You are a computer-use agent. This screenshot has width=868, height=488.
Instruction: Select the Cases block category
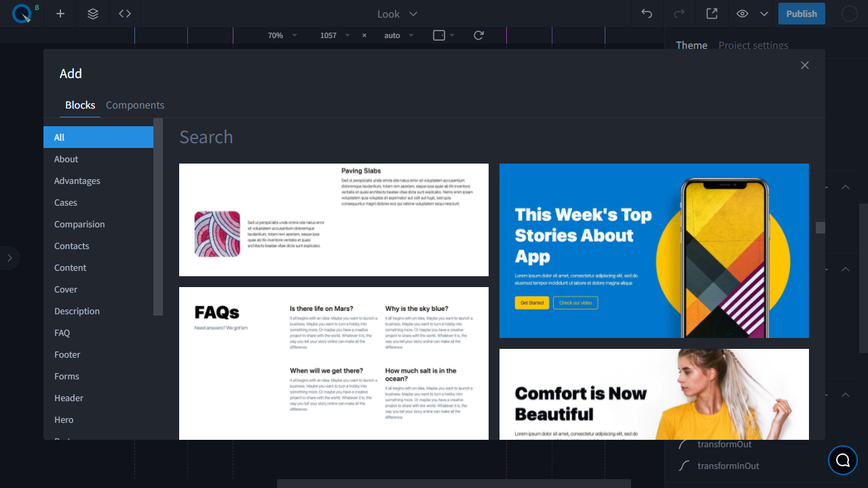pyautogui.click(x=98, y=202)
